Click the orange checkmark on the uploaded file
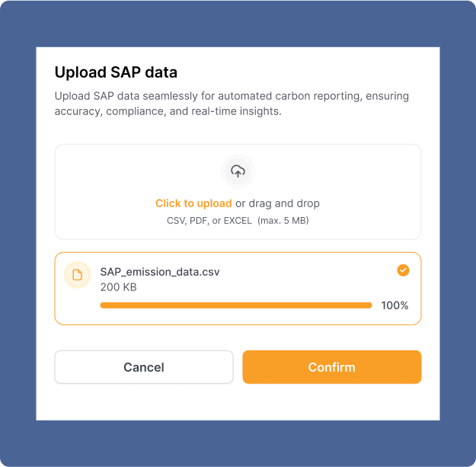Screen dimensions: 476x467 [403, 270]
